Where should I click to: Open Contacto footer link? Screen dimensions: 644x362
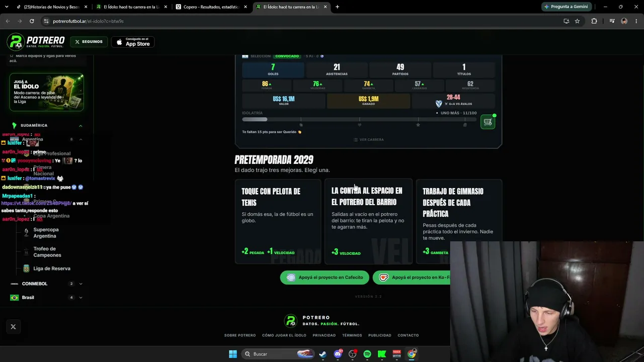click(x=408, y=335)
